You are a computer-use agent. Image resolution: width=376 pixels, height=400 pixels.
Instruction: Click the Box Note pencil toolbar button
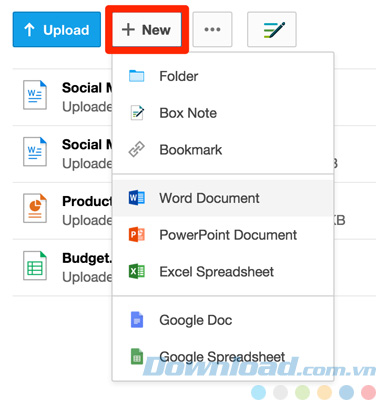click(272, 30)
